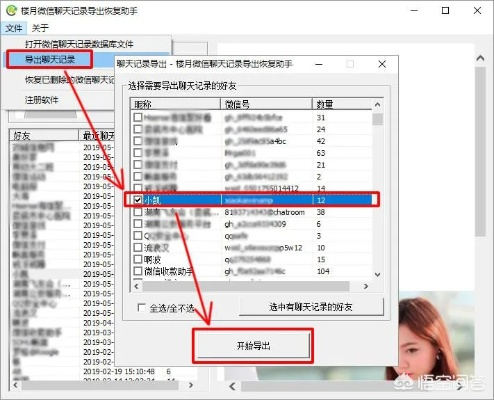Sort by the 昵称 column header
The height and width of the screenshot is (400, 494).
point(175,104)
